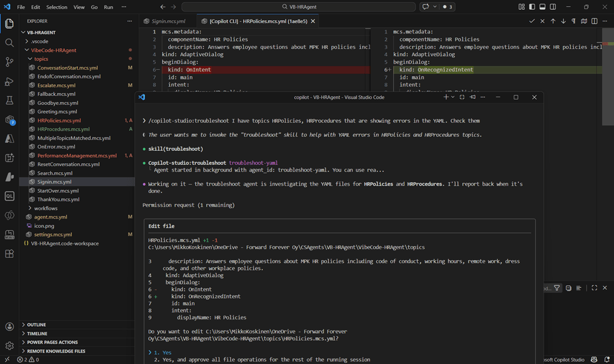Open the Testing flask view
Screen dimensions: 614x364
click(9, 100)
